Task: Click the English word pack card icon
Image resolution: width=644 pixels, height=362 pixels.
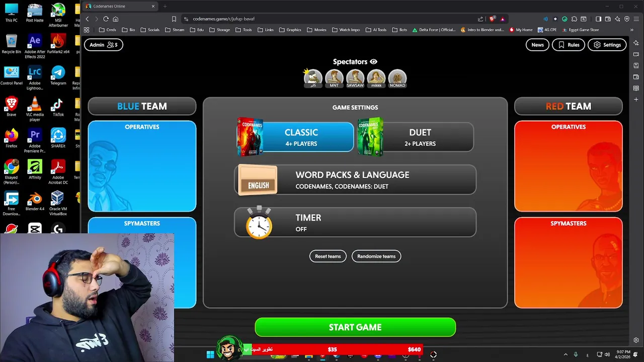Action: (258, 180)
